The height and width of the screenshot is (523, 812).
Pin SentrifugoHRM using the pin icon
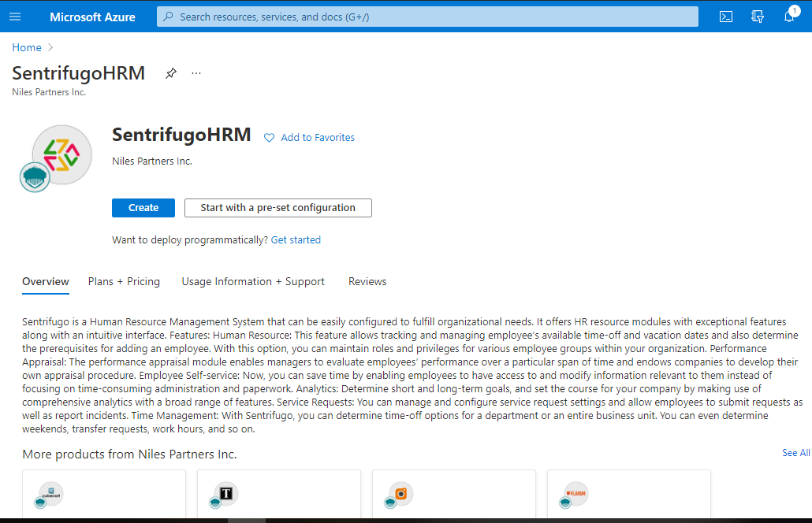(170, 73)
